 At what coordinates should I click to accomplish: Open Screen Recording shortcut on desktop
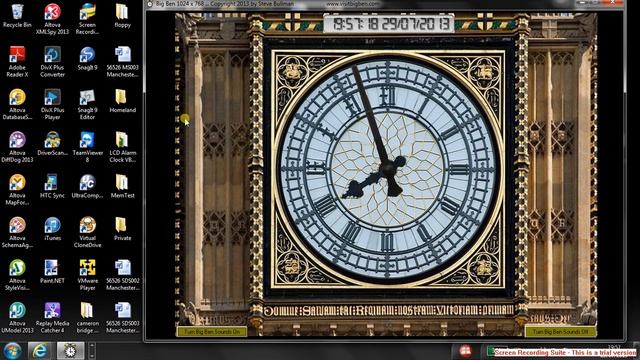click(87, 20)
